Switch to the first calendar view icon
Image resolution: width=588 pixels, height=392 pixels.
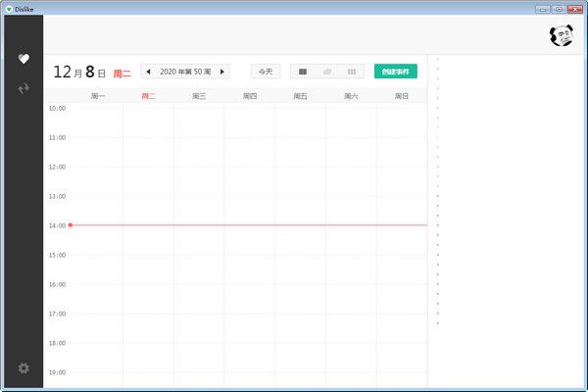pyautogui.click(x=303, y=72)
